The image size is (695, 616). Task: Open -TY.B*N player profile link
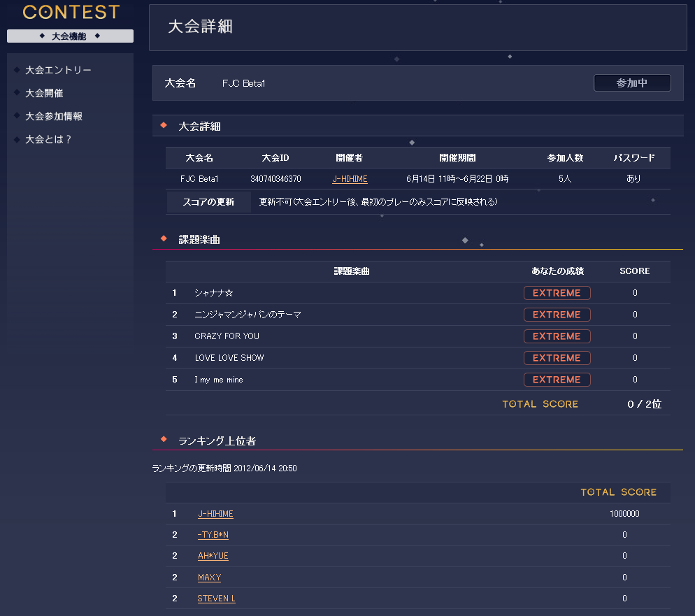coord(213,535)
